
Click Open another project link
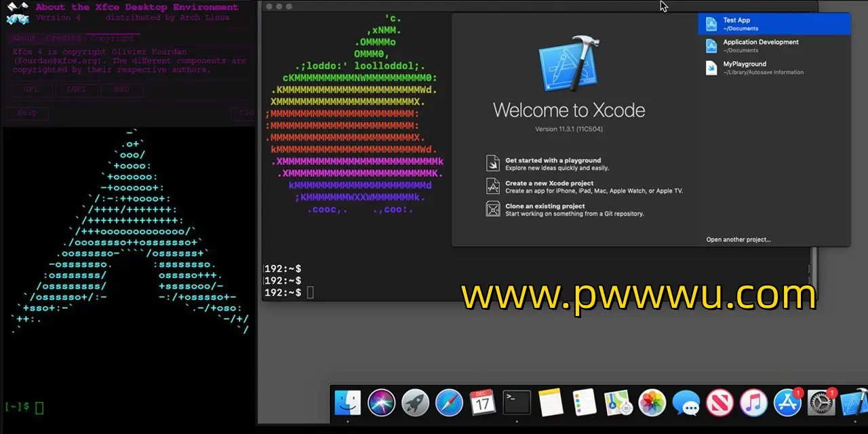[x=738, y=239]
